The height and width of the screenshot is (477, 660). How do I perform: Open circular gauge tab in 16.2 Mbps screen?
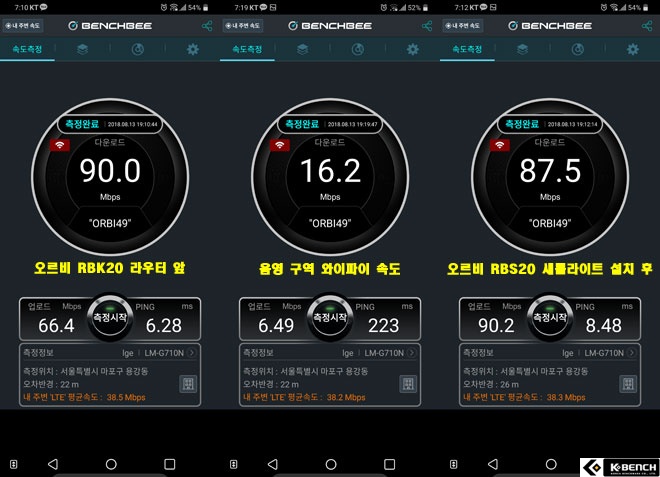pyautogui.click(x=358, y=49)
